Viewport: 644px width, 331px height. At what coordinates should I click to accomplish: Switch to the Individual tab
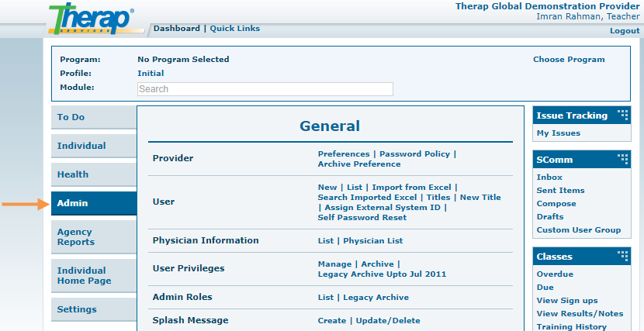point(94,146)
